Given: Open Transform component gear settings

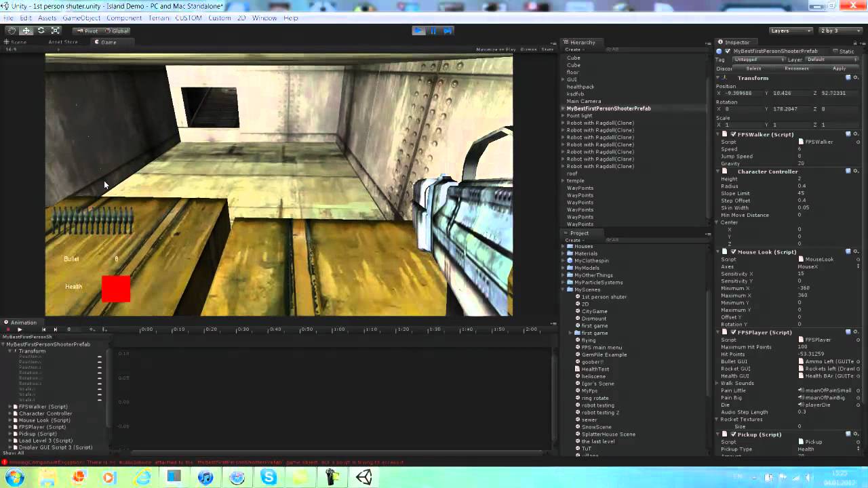Looking at the screenshot, I should coord(857,78).
